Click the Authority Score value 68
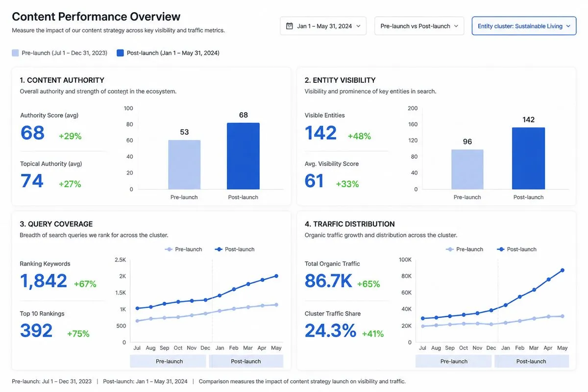Image resolution: width=588 pixels, height=392 pixels. point(32,133)
